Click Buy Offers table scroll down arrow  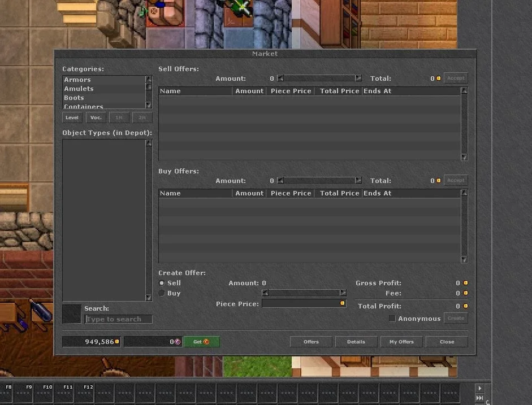click(464, 259)
